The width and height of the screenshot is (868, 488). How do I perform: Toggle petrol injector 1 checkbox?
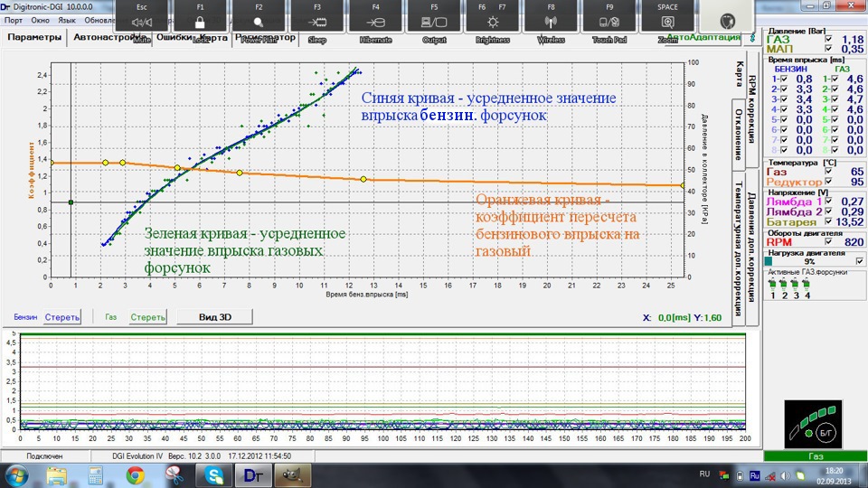point(784,80)
